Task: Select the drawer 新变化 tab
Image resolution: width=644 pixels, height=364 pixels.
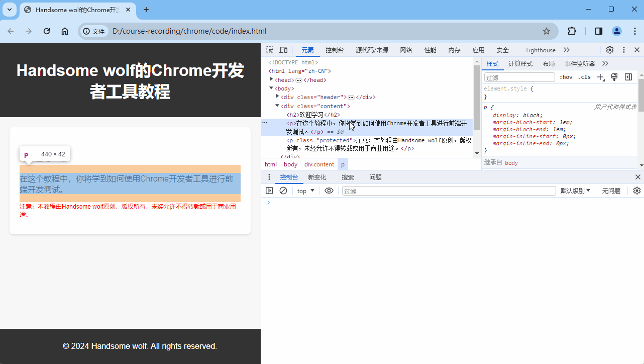Action: click(317, 177)
